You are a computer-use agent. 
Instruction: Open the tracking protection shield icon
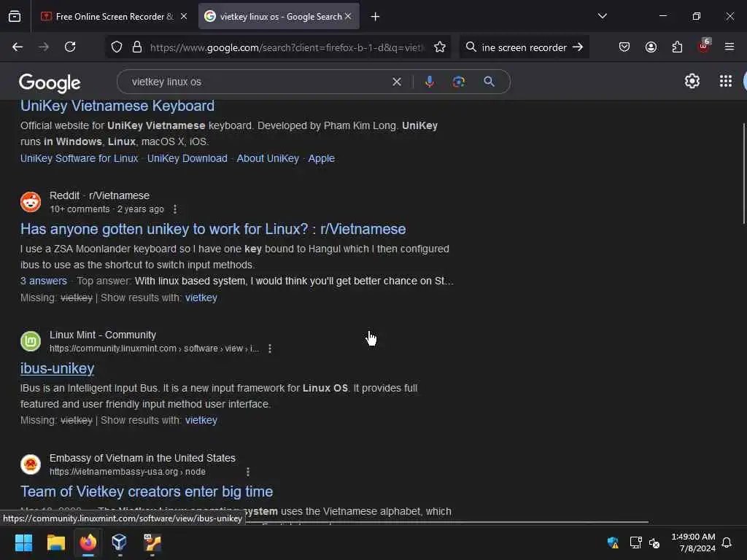[117, 47]
